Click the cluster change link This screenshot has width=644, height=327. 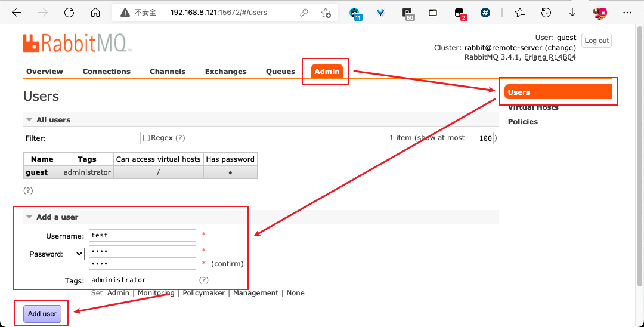[560, 48]
